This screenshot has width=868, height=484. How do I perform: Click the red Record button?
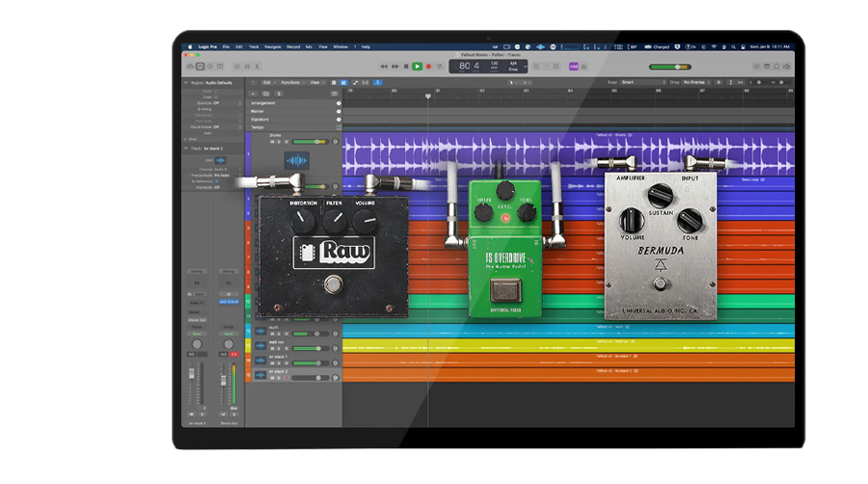click(x=429, y=67)
